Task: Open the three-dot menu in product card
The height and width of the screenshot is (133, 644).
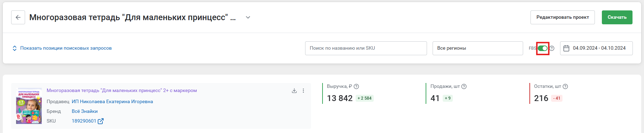Action: click(303, 91)
